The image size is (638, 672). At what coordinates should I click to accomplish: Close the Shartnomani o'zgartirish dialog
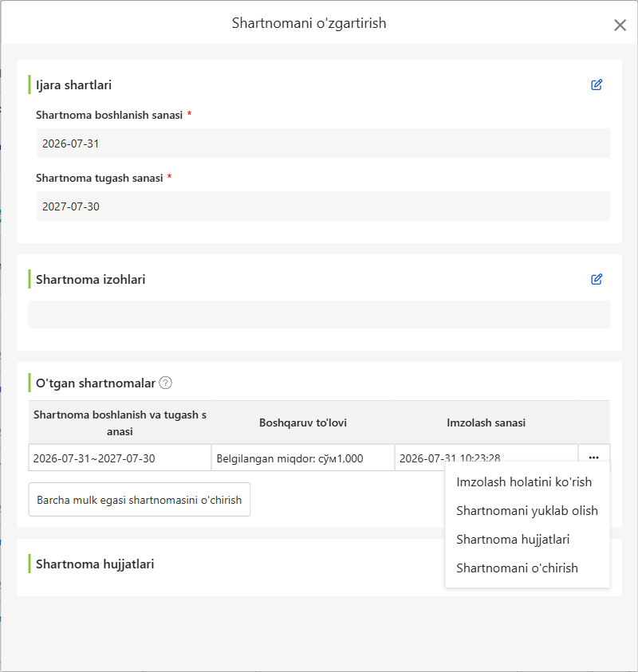(620, 26)
